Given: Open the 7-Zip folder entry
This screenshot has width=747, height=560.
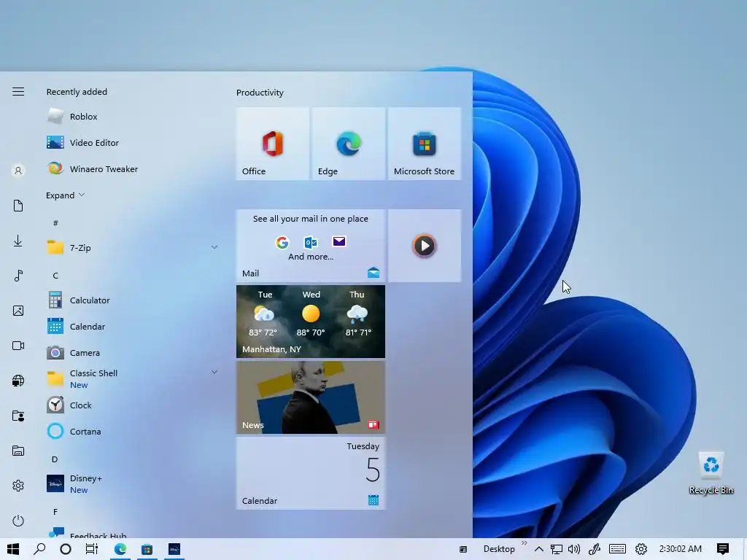Looking at the screenshot, I should click(x=132, y=248).
